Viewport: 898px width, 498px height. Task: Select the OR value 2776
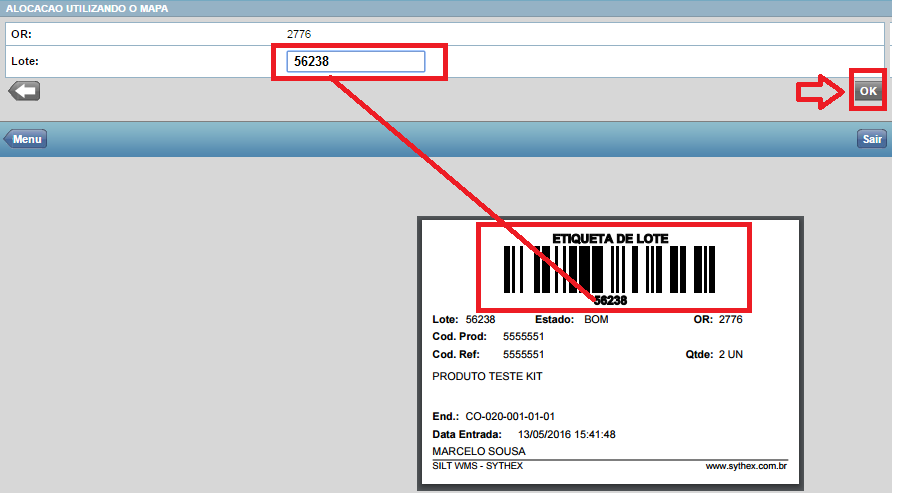click(299, 34)
